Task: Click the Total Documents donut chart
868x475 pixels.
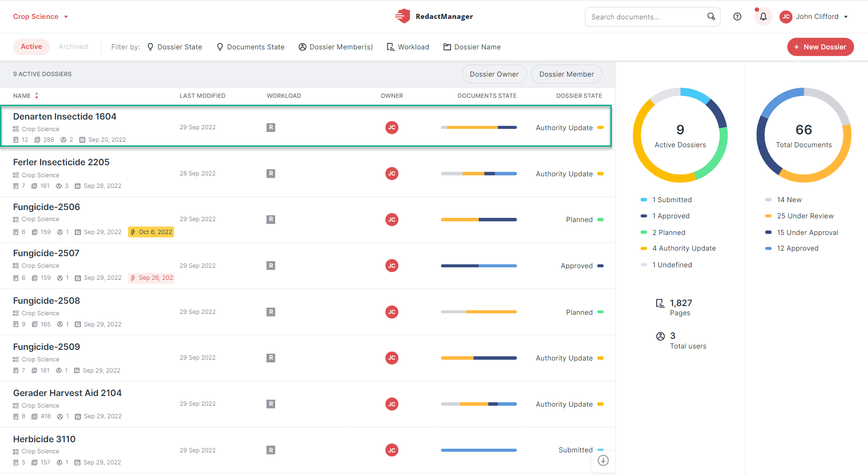Action: 804,135
